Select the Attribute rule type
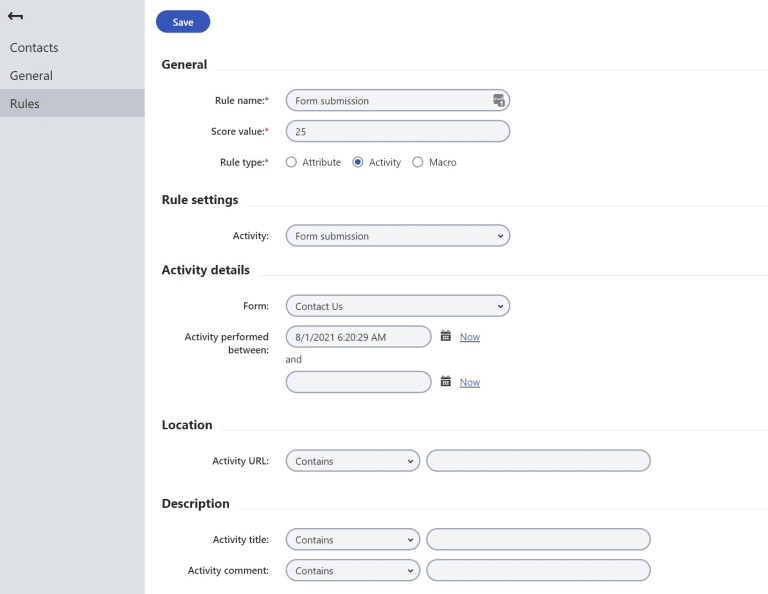 click(x=291, y=162)
